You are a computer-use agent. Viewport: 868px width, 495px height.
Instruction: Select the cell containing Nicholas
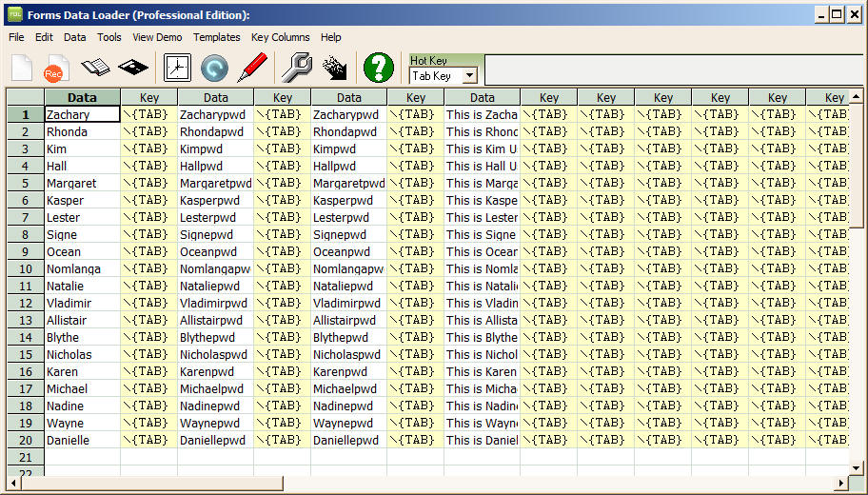click(x=82, y=355)
